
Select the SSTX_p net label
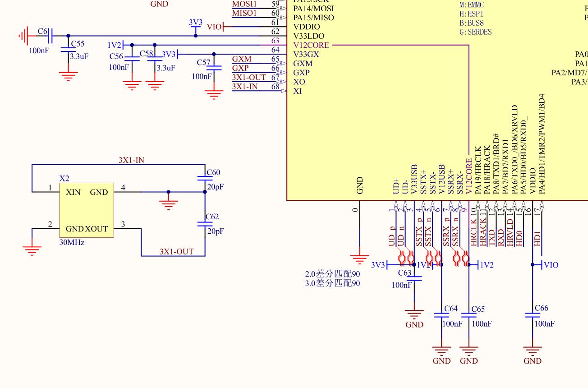tap(419, 231)
